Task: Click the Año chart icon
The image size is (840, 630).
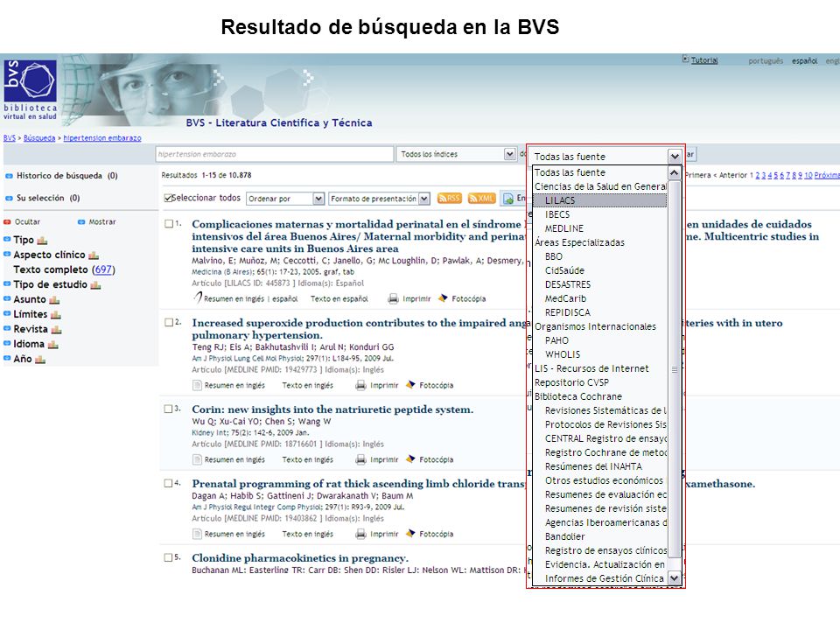Action: pyautogui.click(x=40, y=360)
